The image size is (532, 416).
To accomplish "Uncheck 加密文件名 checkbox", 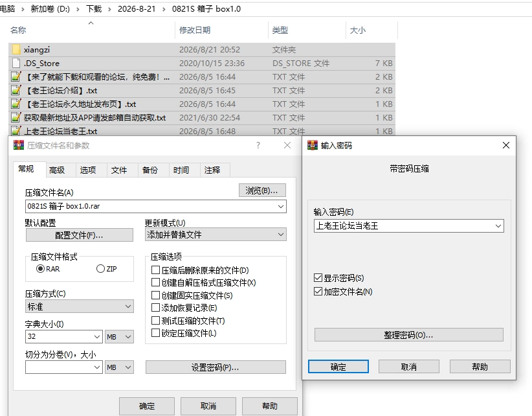I will (318, 292).
